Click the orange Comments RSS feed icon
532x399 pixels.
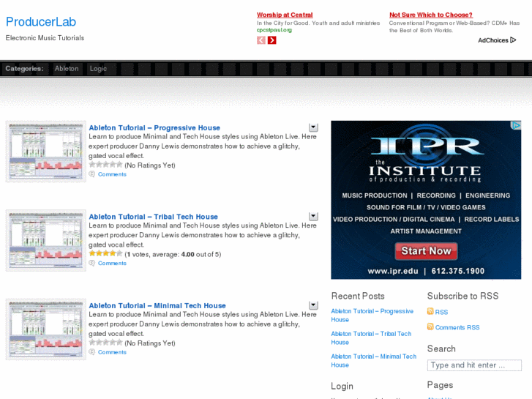click(x=430, y=327)
